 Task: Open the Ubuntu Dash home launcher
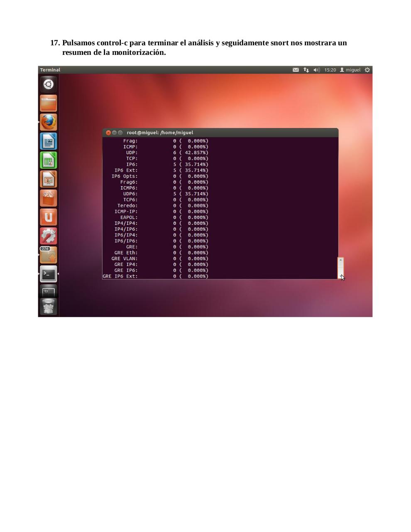pos(48,84)
